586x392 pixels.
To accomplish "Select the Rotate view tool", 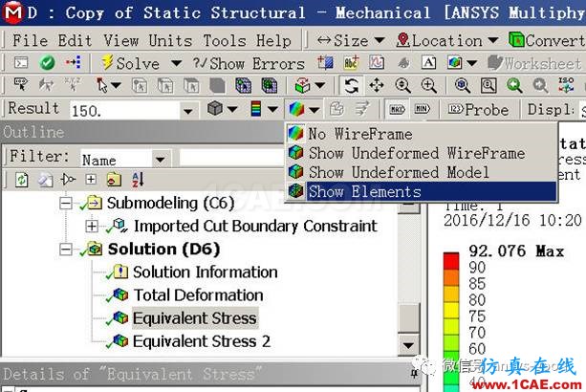I will (351, 86).
